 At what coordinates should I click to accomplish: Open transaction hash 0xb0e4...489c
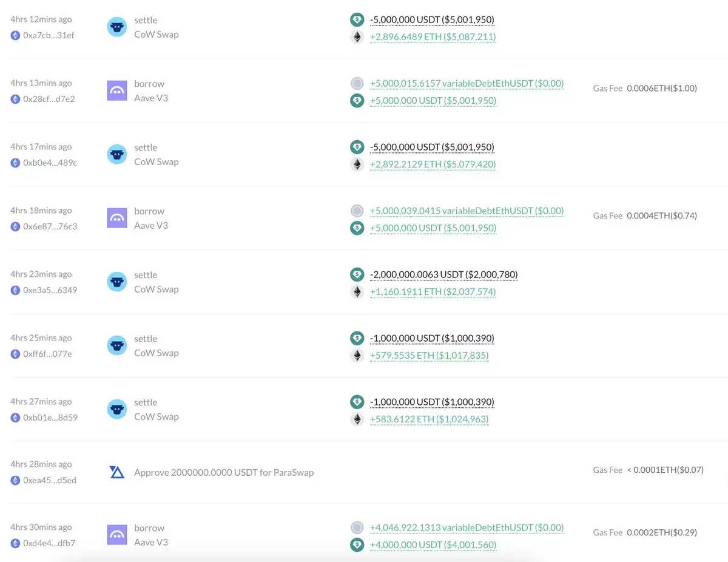coord(50,163)
